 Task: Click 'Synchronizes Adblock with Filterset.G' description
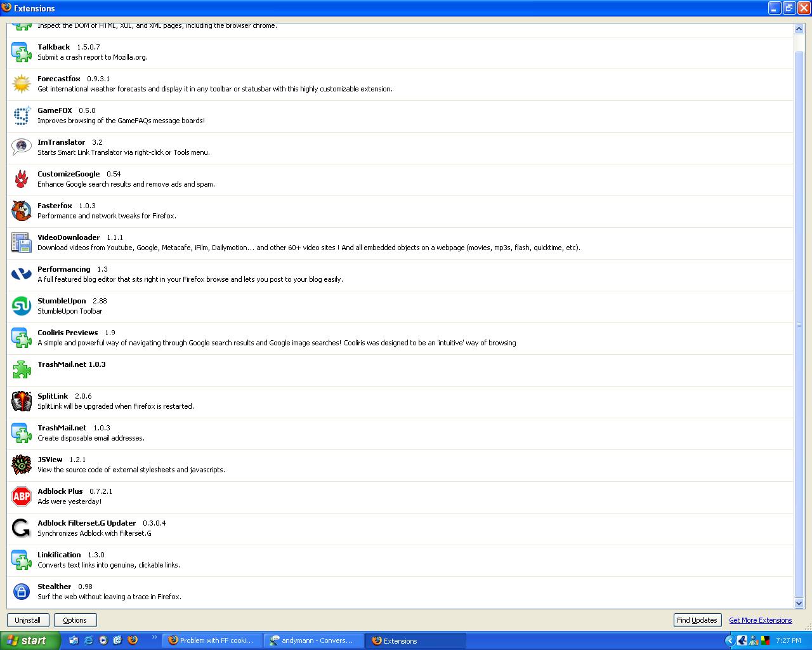coord(95,533)
